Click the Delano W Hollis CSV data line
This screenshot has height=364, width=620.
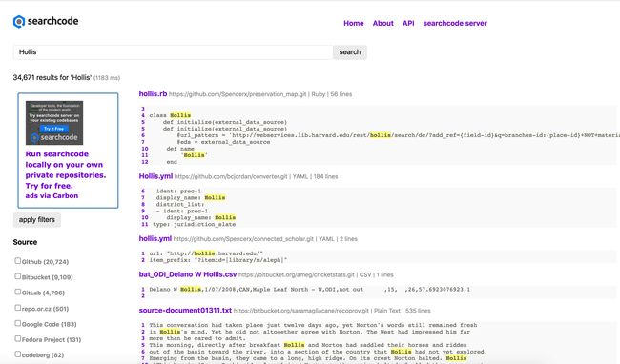tap(310, 290)
